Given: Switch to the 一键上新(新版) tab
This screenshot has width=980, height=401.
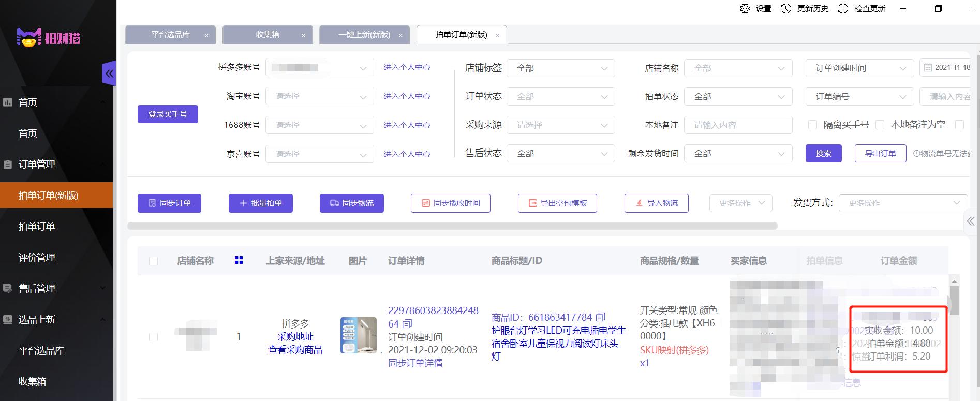Looking at the screenshot, I should click(364, 35).
